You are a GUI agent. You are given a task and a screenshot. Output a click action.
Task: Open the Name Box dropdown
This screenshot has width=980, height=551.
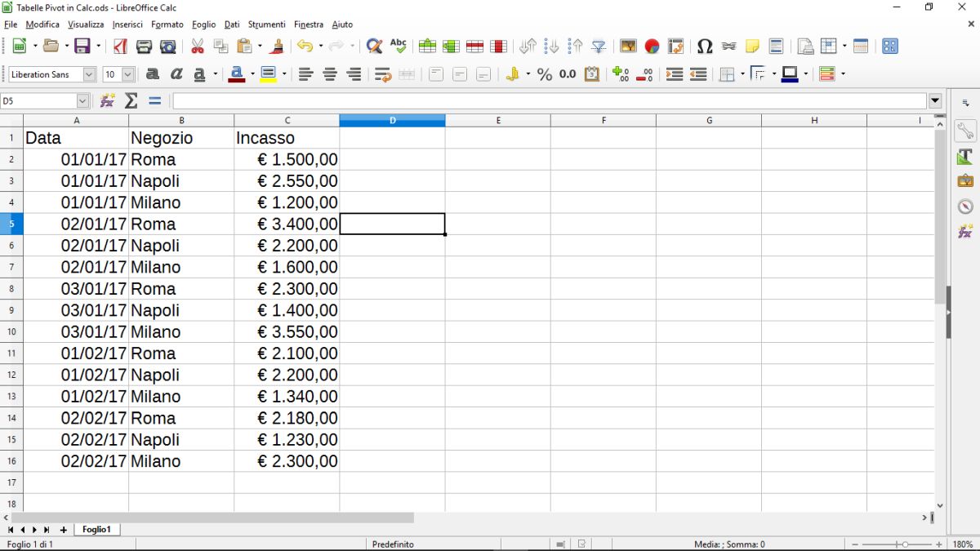(82, 100)
